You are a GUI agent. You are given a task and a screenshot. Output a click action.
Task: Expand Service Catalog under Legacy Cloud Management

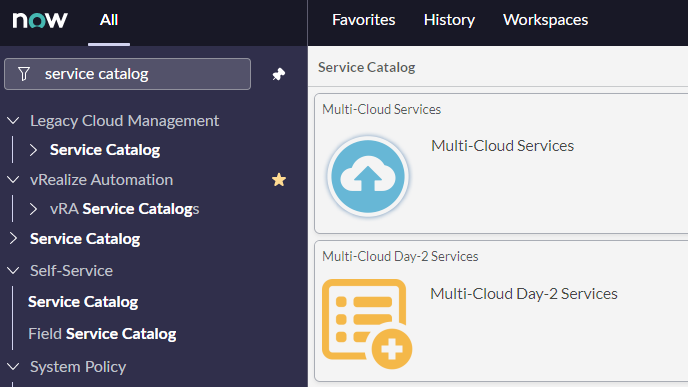tap(33, 150)
